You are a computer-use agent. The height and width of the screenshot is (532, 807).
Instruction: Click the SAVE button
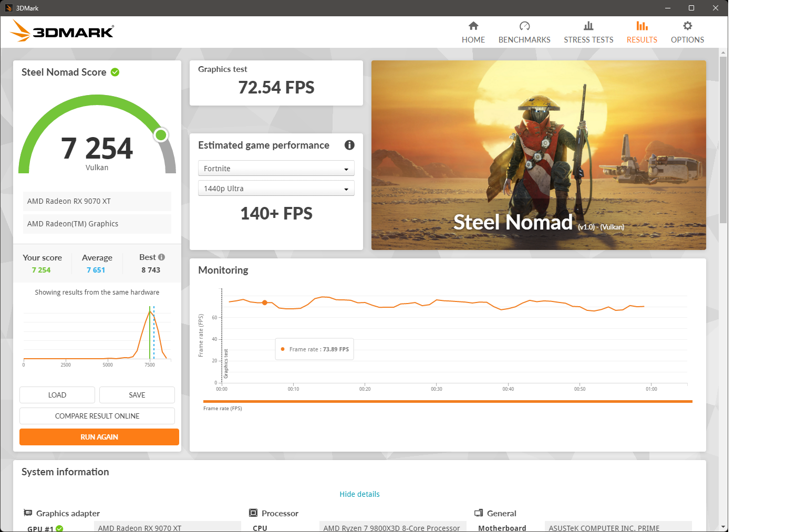(137, 395)
